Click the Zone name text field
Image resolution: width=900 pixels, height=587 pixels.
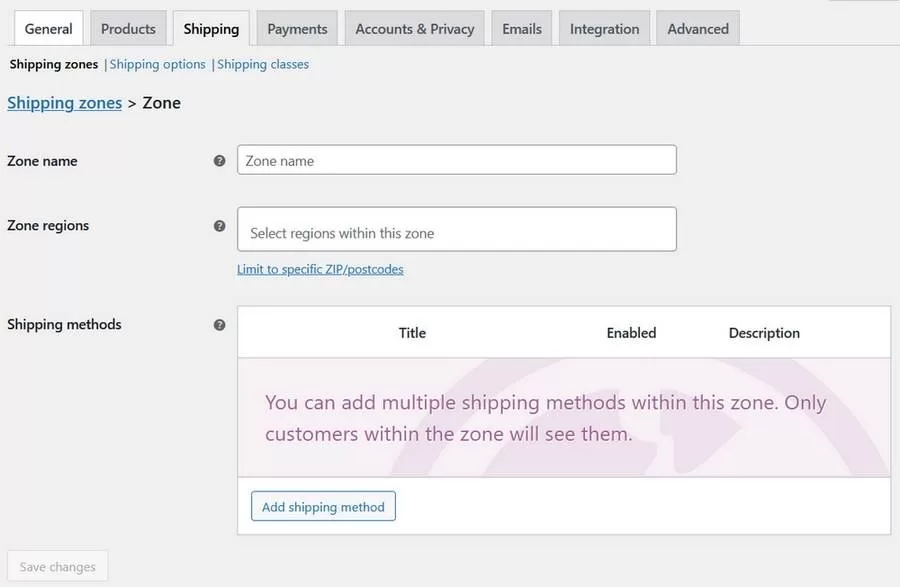click(456, 160)
